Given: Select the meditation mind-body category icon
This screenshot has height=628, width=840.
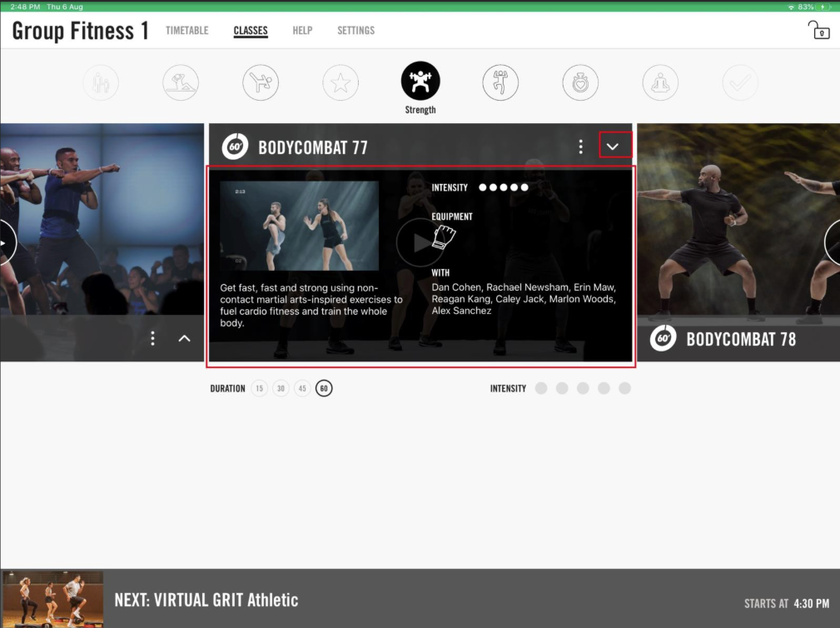Looking at the screenshot, I should (x=660, y=83).
